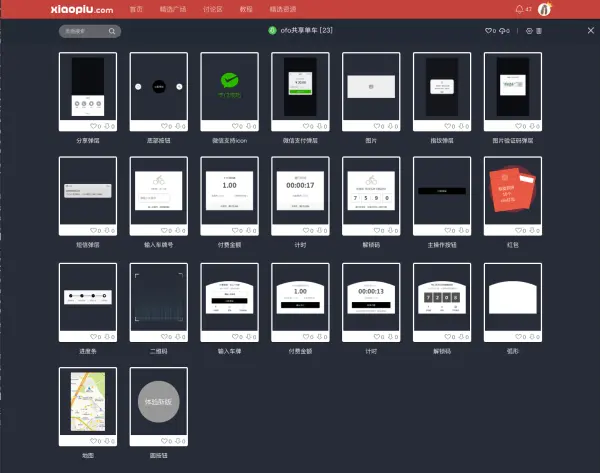Image resolution: width=600 pixels, height=473 pixels.
Task: Download the library via header cloud icon
Action: coord(504,31)
